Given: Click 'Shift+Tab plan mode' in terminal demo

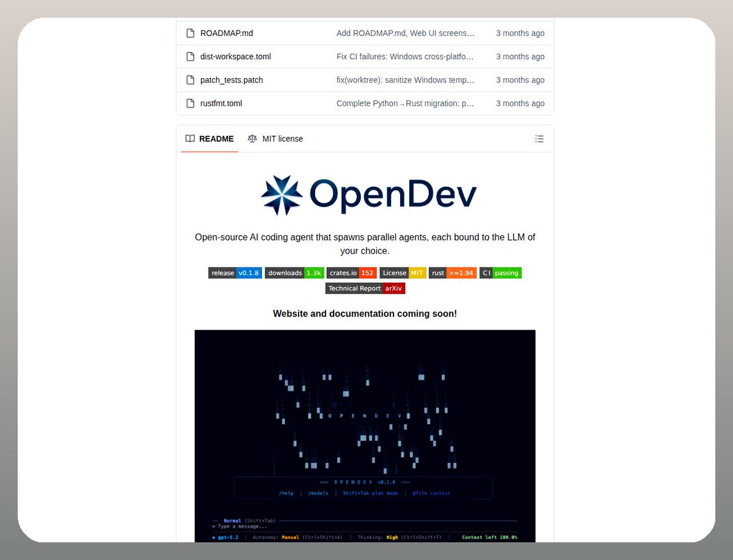Looking at the screenshot, I should pos(370,493).
